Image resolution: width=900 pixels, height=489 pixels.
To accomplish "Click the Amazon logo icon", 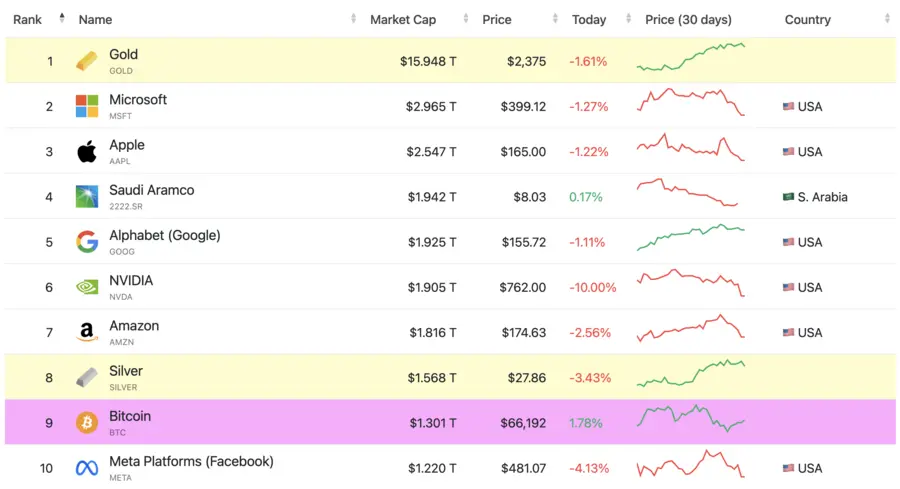I will (87, 332).
